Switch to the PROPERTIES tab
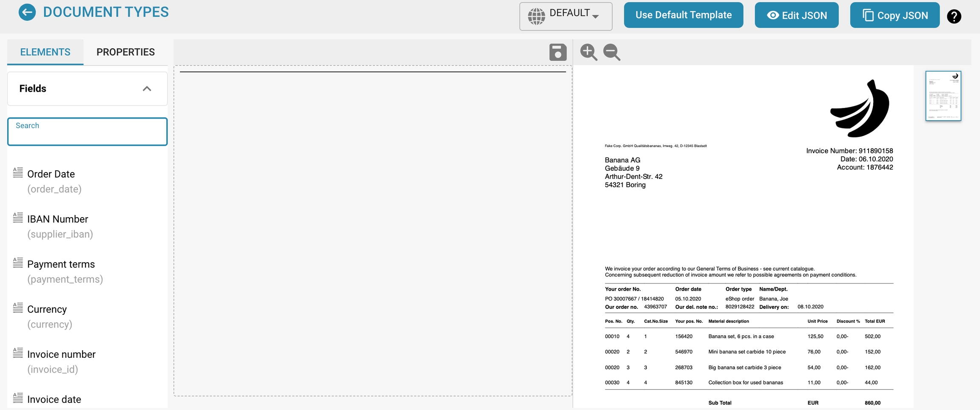The width and height of the screenshot is (980, 410). 125,52
